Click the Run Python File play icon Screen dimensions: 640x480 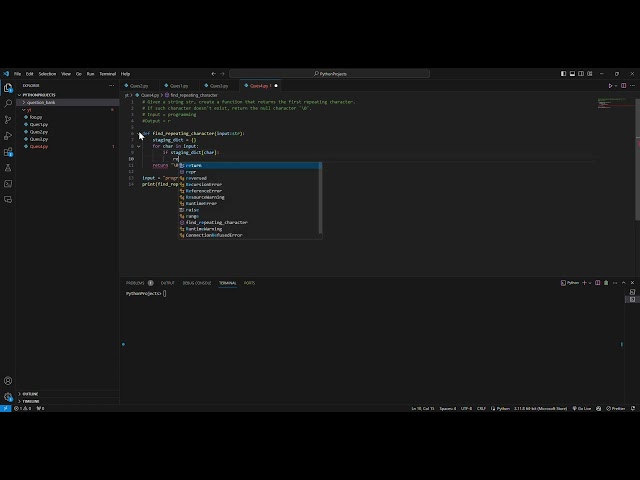[610, 86]
